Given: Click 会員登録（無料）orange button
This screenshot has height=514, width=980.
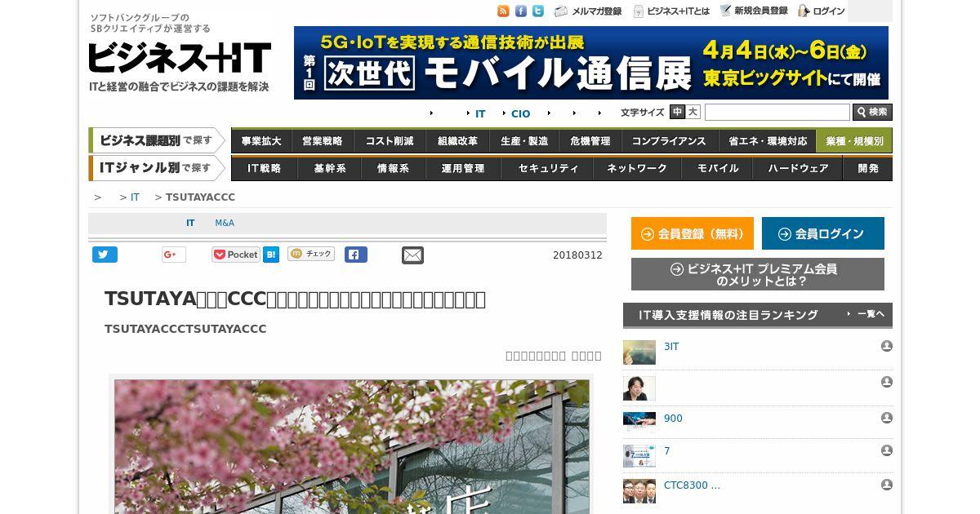Looking at the screenshot, I should pyautogui.click(x=693, y=233).
